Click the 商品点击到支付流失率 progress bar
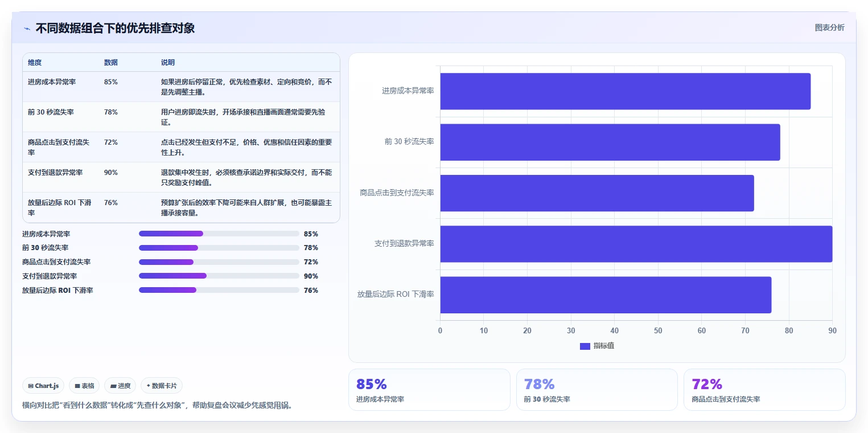Viewport: 868px width, 433px height. 219,262
